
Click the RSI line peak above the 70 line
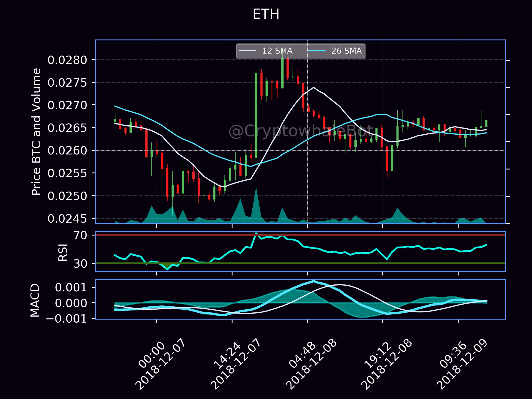click(x=256, y=233)
